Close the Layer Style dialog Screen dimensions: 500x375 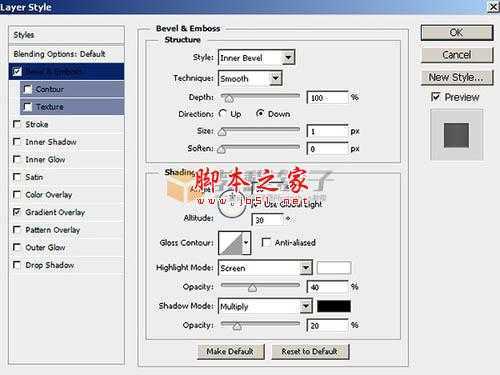(494, 7)
